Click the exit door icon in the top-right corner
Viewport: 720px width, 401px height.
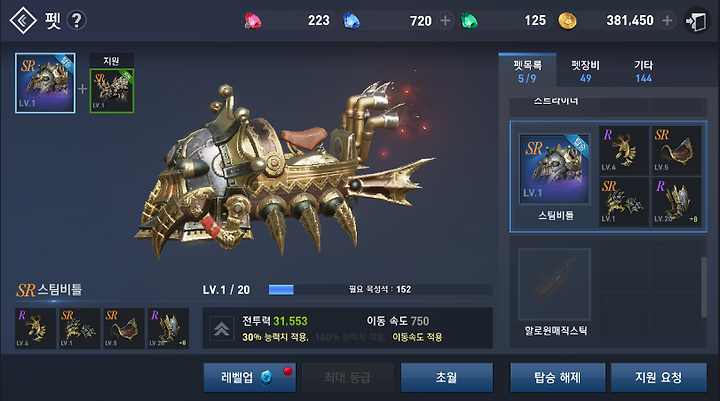click(696, 21)
